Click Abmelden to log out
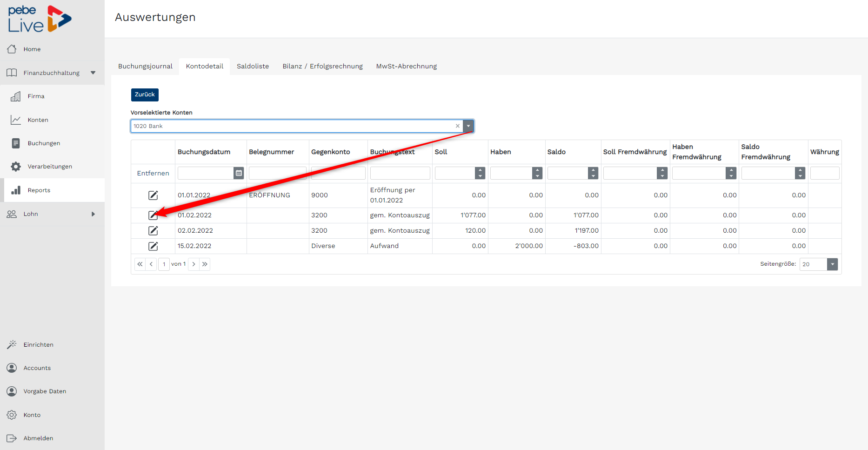This screenshot has width=868, height=450. [38, 438]
